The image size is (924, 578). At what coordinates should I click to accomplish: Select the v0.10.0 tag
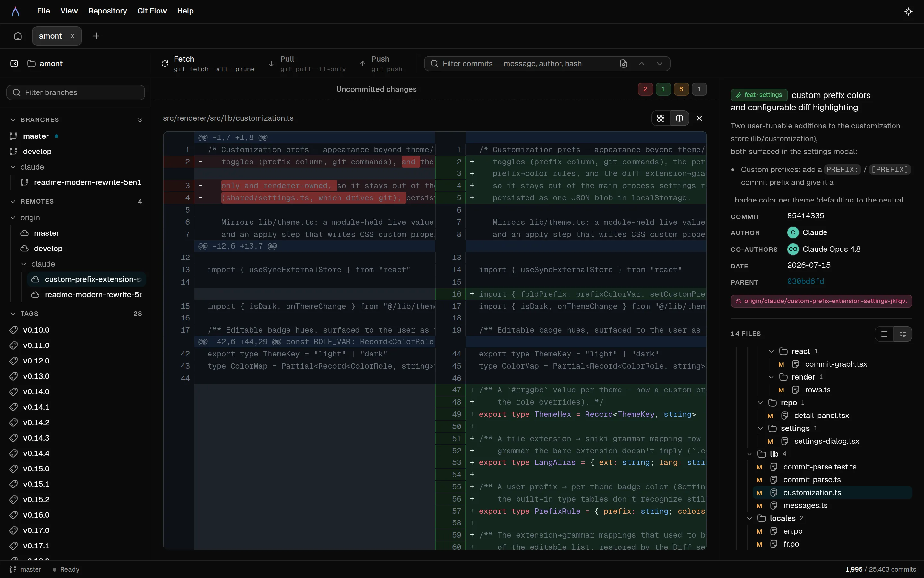tap(76, 330)
